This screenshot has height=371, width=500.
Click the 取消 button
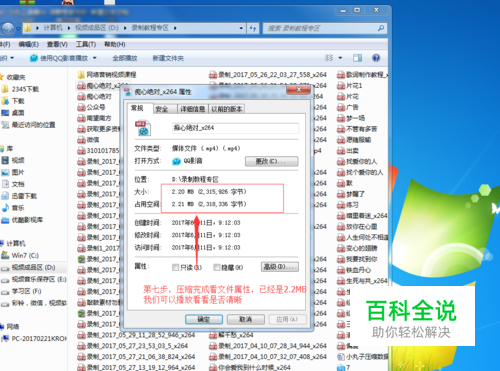click(246, 319)
